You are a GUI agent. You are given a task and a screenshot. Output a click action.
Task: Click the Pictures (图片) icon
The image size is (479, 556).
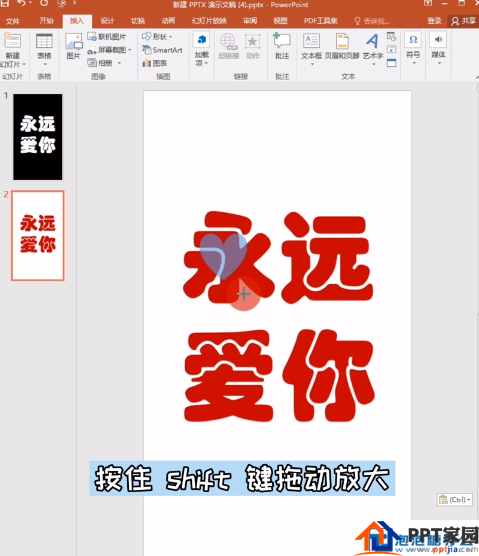(74, 42)
